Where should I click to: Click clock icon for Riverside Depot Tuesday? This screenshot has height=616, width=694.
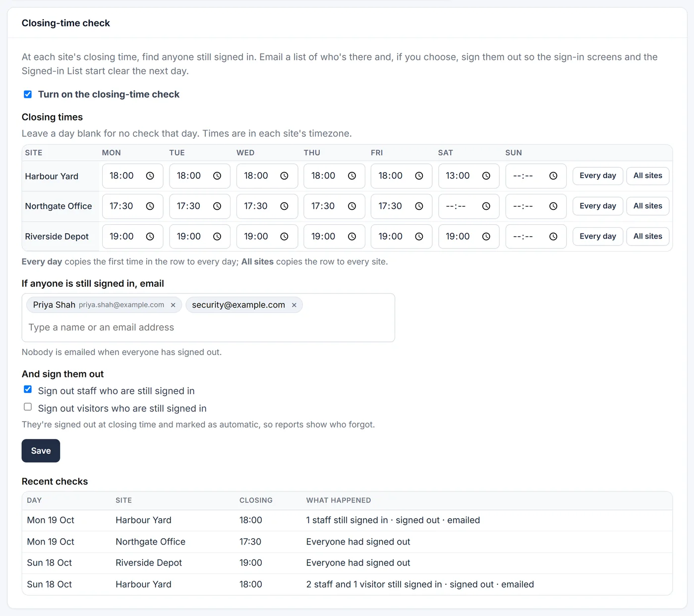(x=217, y=237)
